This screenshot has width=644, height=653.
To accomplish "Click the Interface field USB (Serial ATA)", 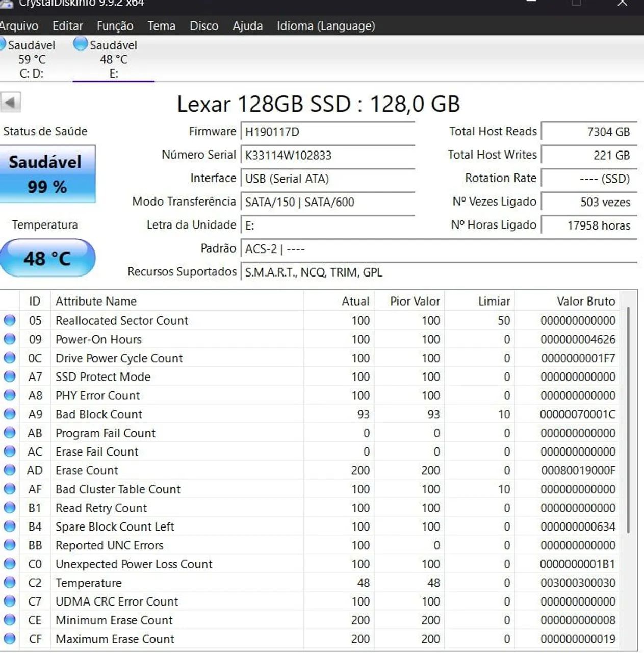I will click(327, 179).
